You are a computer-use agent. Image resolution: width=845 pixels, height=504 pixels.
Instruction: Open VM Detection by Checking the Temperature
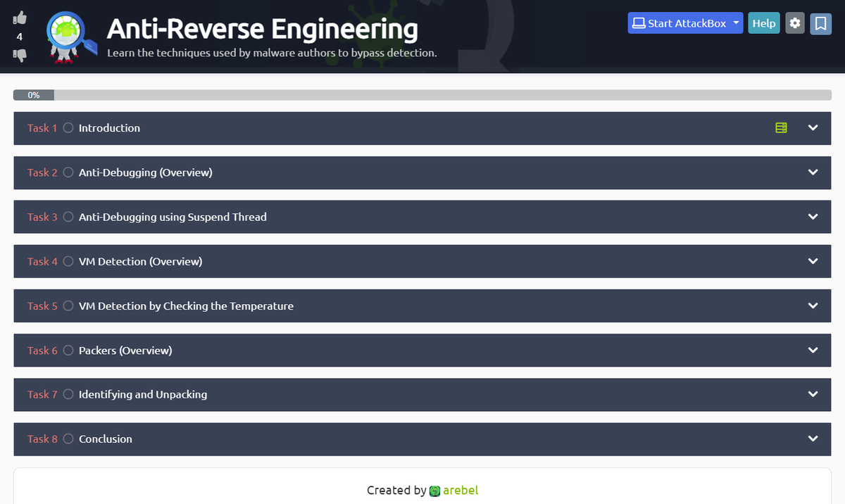click(x=186, y=306)
